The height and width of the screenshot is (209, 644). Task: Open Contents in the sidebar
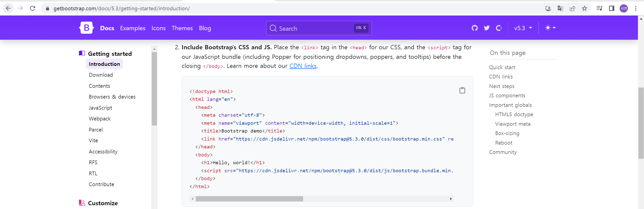pyautogui.click(x=99, y=86)
